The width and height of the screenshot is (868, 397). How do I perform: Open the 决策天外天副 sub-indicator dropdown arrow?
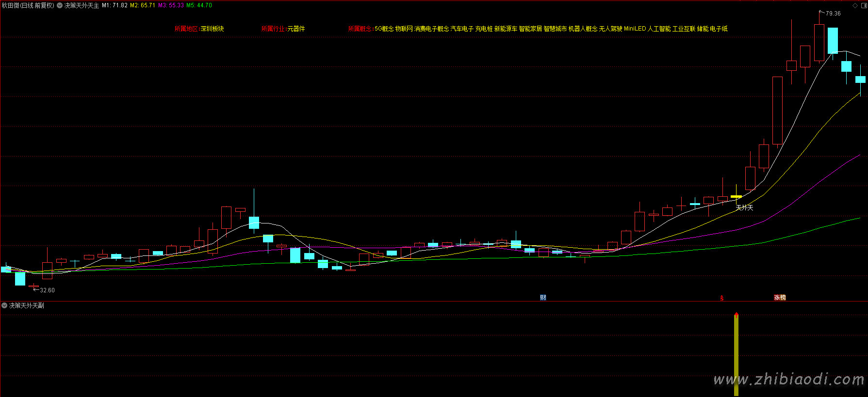(x=4, y=305)
